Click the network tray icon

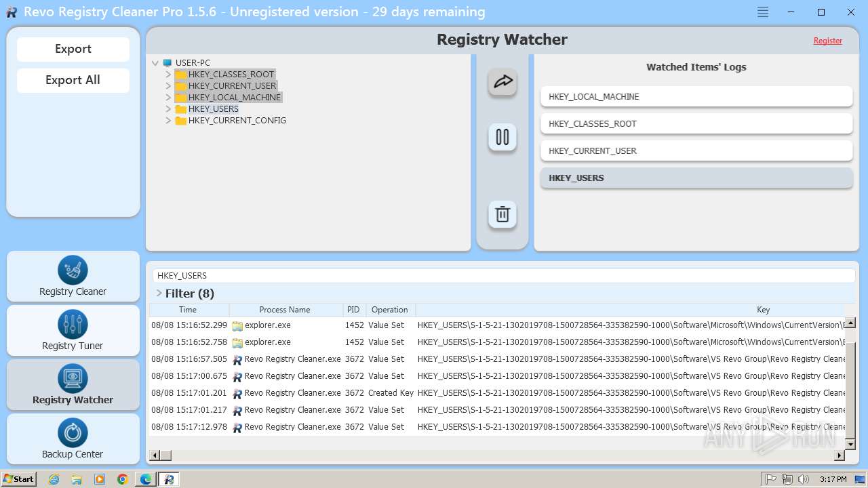(x=787, y=479)
